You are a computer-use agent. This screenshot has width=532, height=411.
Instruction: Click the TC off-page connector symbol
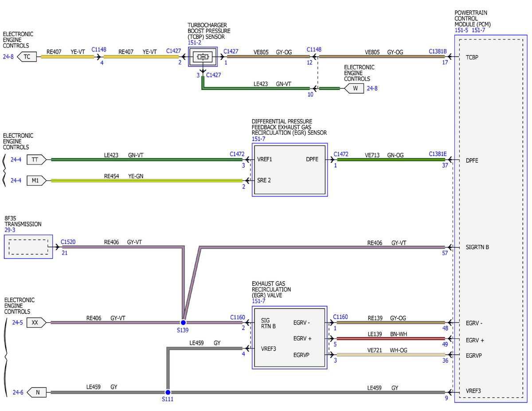(27, 57)
